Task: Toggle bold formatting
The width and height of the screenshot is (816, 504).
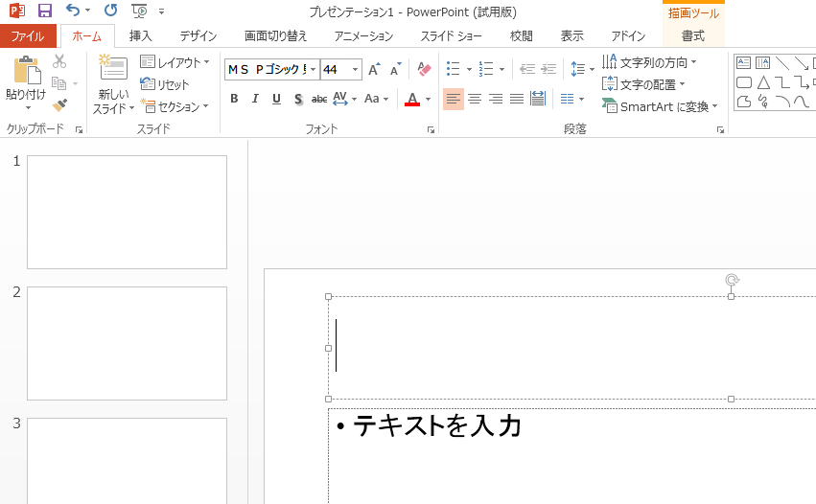Action: 234,99
